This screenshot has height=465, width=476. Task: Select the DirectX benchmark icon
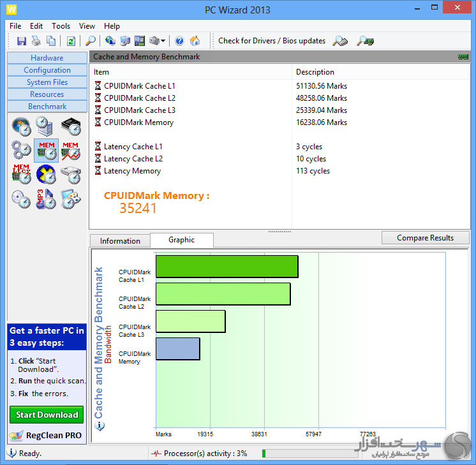pyautogui.click(x=46, y=174)
